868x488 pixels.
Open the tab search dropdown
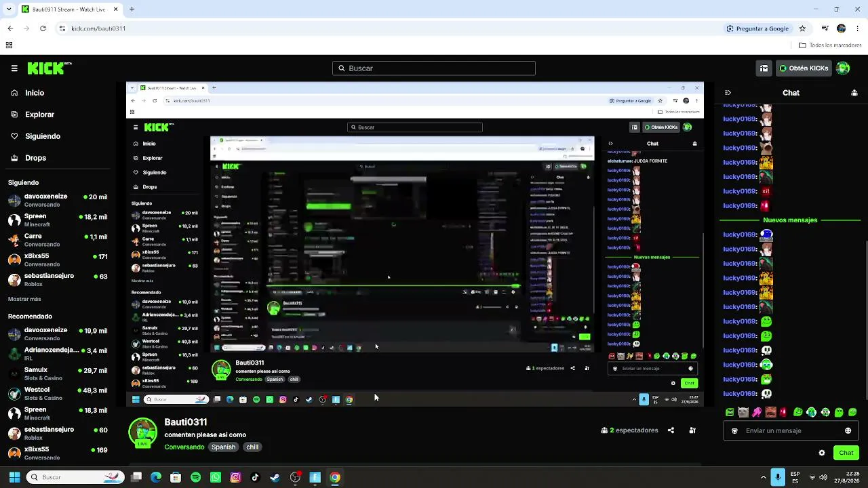[x=7, y=9]
